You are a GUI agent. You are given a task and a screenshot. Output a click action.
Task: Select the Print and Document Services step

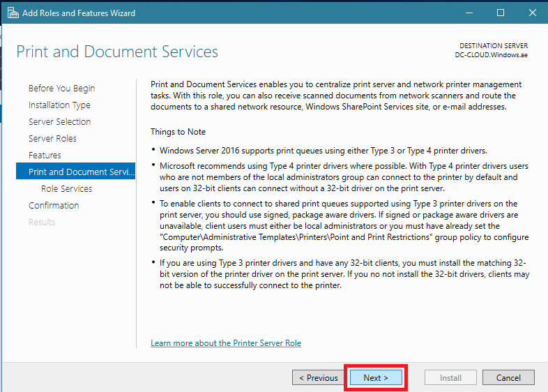click(75, 171)
